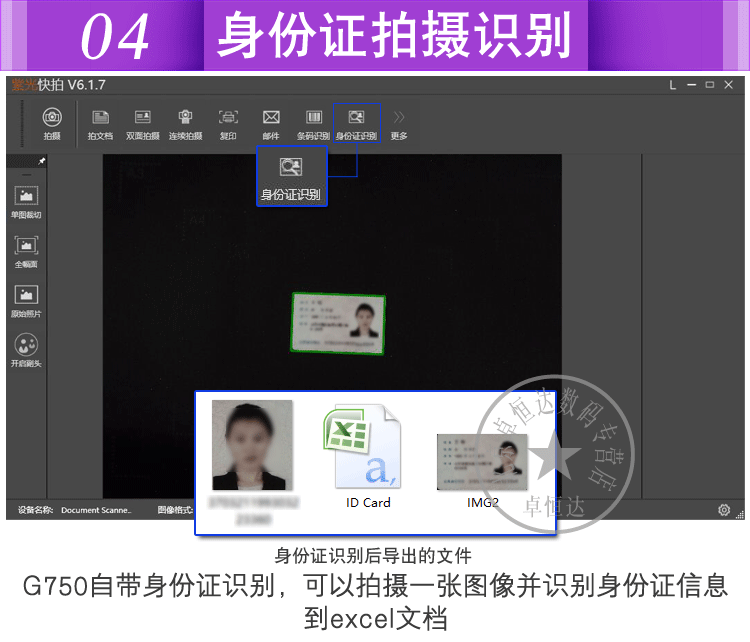Open the ID Card Excel file
This screenshot has height=642, width=750.
pos(367,455)
